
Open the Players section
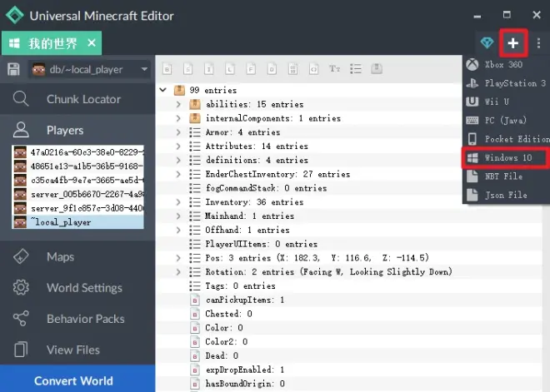[x=77, y=130]
